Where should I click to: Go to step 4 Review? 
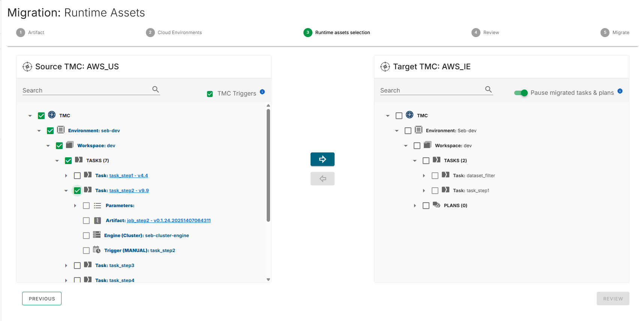(485, 33)
